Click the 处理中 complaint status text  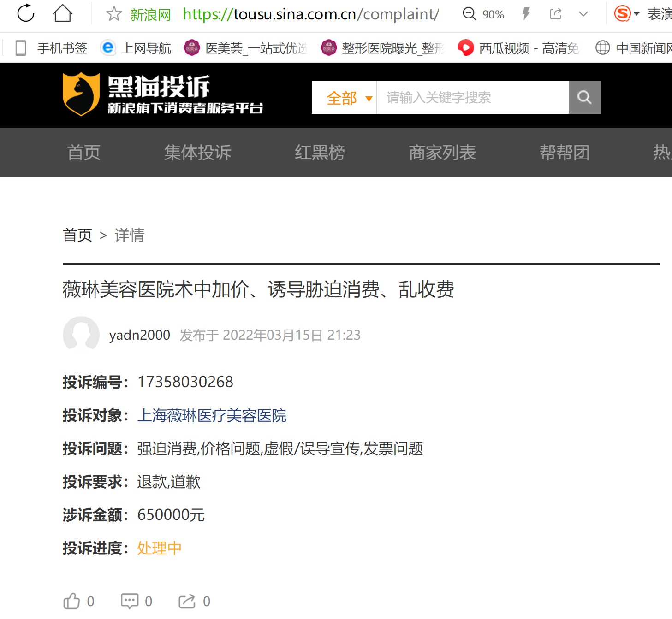pyautogui.click(x=159, y=548)
